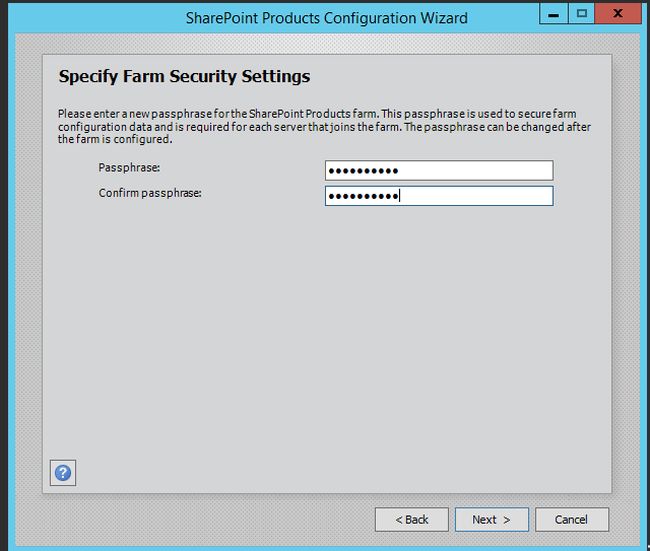Close the wizard with the red X
This screenshot has height=551, width=650.
click(x=618, y=14)
